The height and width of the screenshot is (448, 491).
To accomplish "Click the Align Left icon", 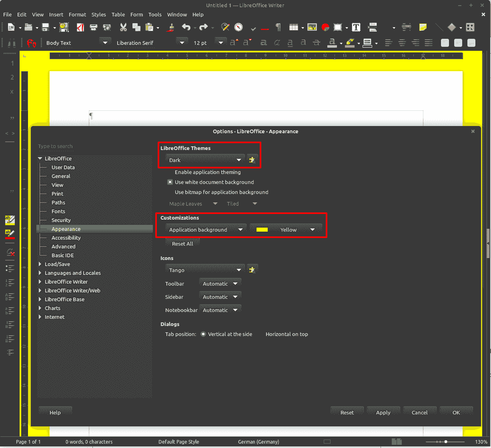I will [389, 42].
